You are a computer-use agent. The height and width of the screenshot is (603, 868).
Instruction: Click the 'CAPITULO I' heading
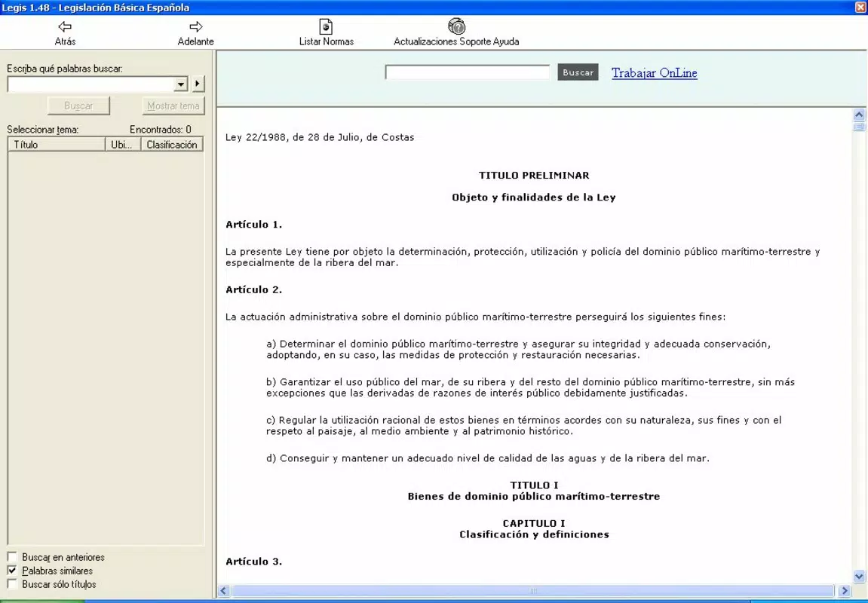(x=534, y=523)
